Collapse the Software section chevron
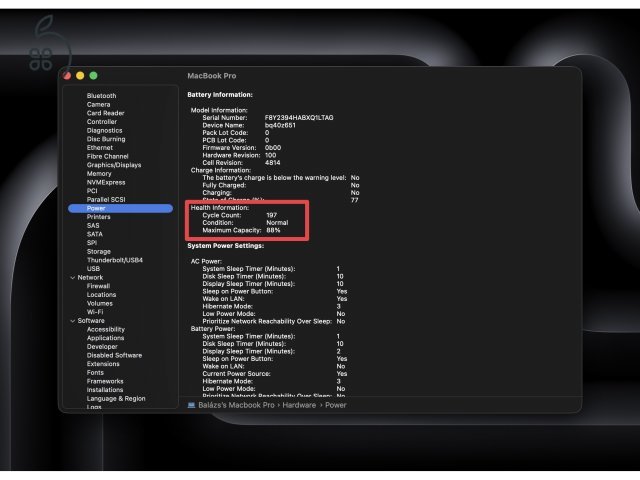The image size is (640, 480). [73, 321]
